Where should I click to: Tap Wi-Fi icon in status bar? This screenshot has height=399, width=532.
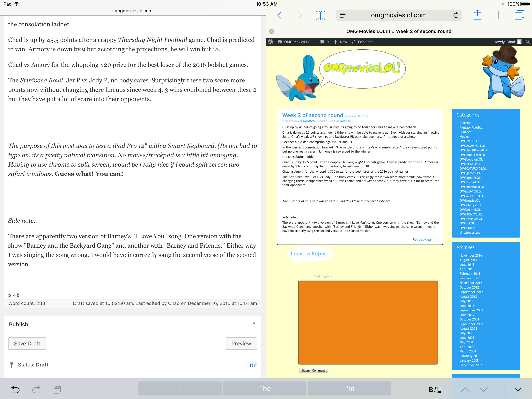coord(17,4)
